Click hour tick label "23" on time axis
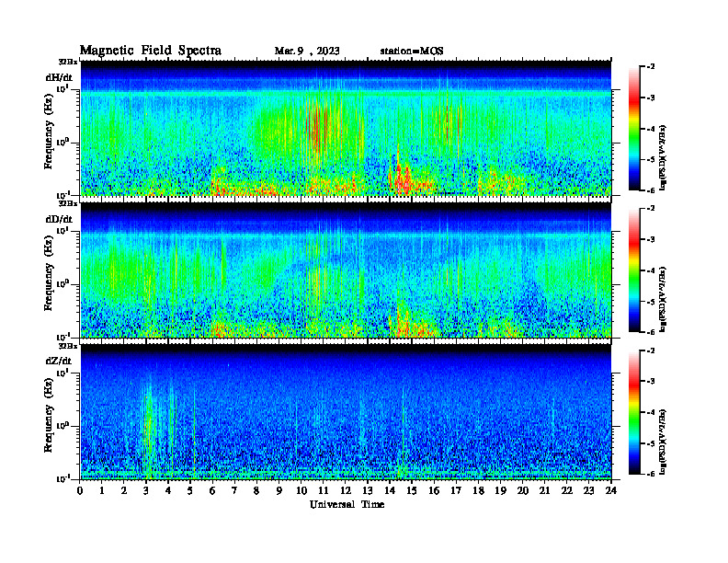This screenshot has height=563, width=728. click(x=588, y=491)
